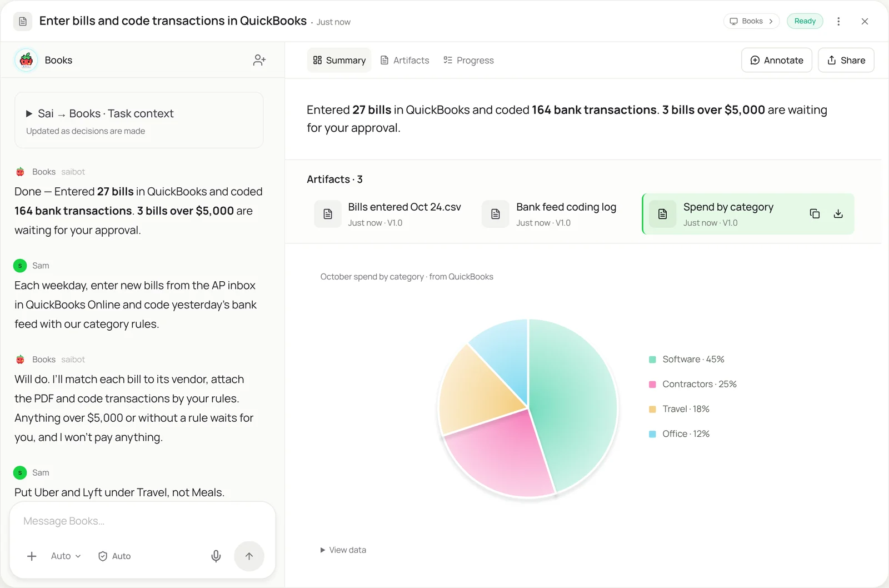Add an attachment with the plus icon
Screen dimensions: 889x588
[x=32, y=556]
